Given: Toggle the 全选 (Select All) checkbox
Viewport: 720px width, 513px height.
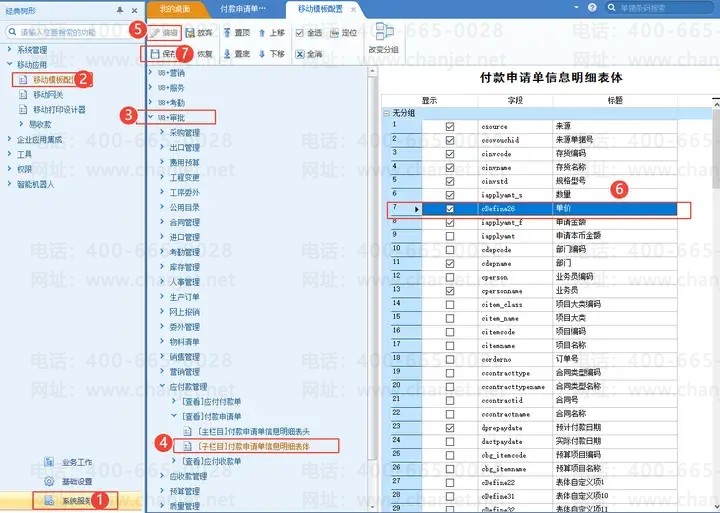Looking at the screenshot, I should click(300, 33).
